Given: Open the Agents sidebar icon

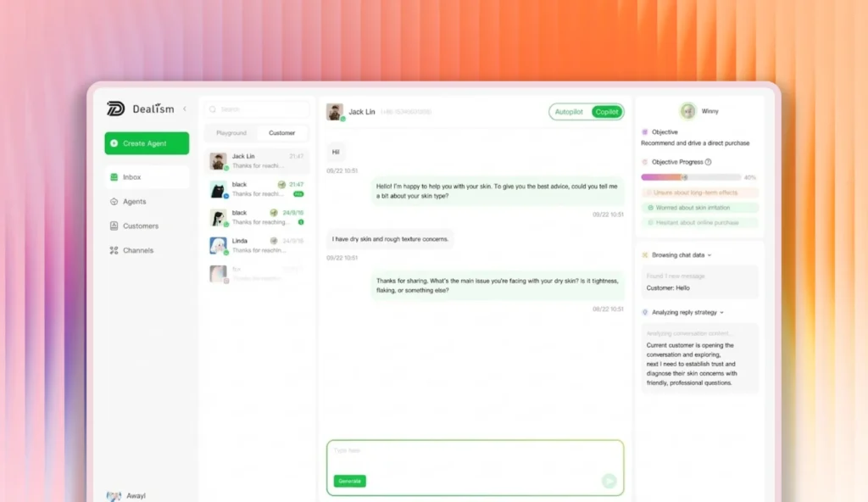Looking at the screenshot, I should tap(114, 202).
